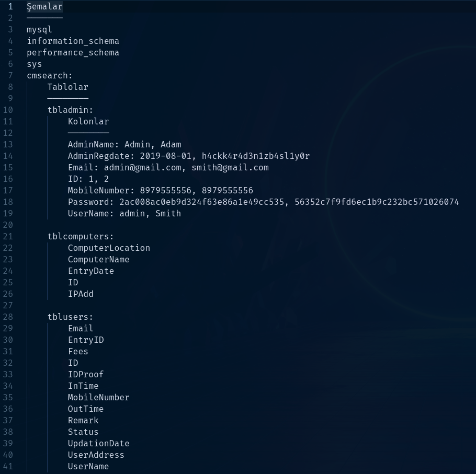The width and height of the screenshot is (476, 474).
Task: Click the 'IPAdd' column
Action: [x=81, y=294]
